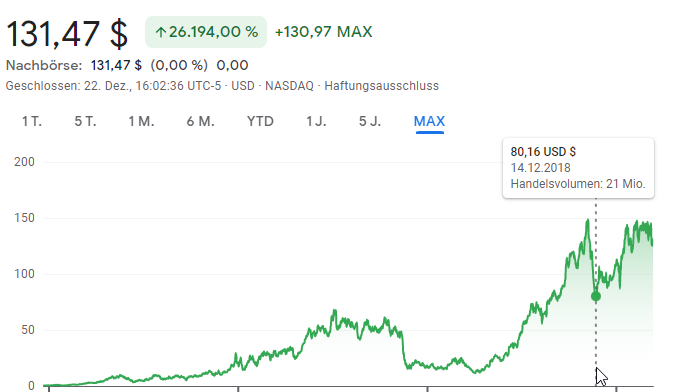Viewport: 679px width, 392px height.
Task: Click the 26.194,00 % change badge
Action: tap(206, 32)
